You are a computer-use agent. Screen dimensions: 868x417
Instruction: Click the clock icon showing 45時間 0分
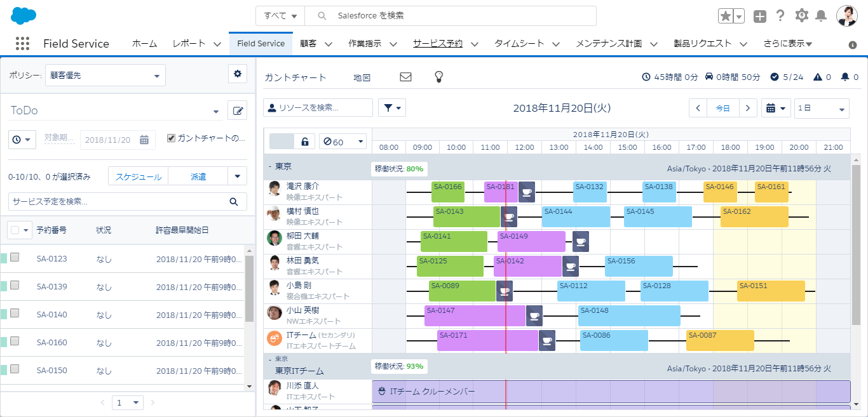647,77
